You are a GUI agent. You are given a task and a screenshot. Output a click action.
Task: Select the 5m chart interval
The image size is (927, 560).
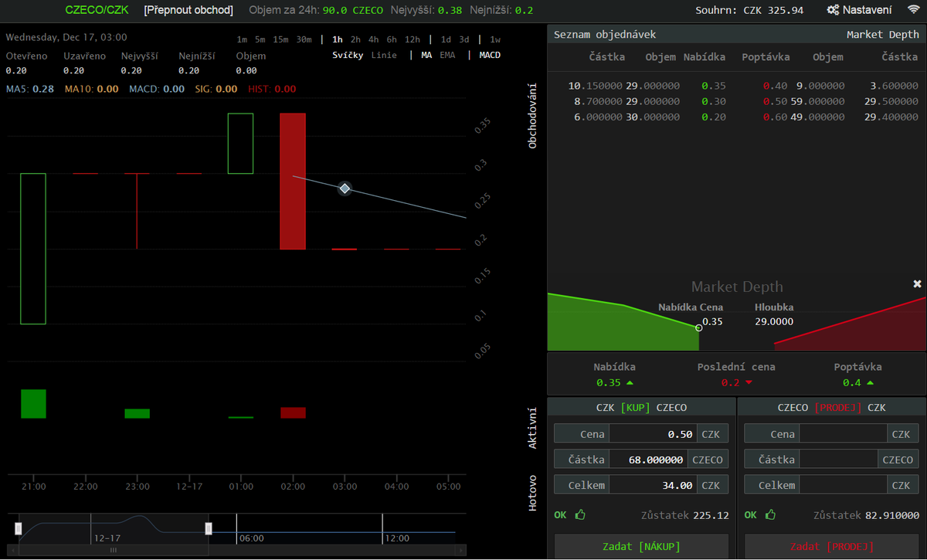pos(260,39)
